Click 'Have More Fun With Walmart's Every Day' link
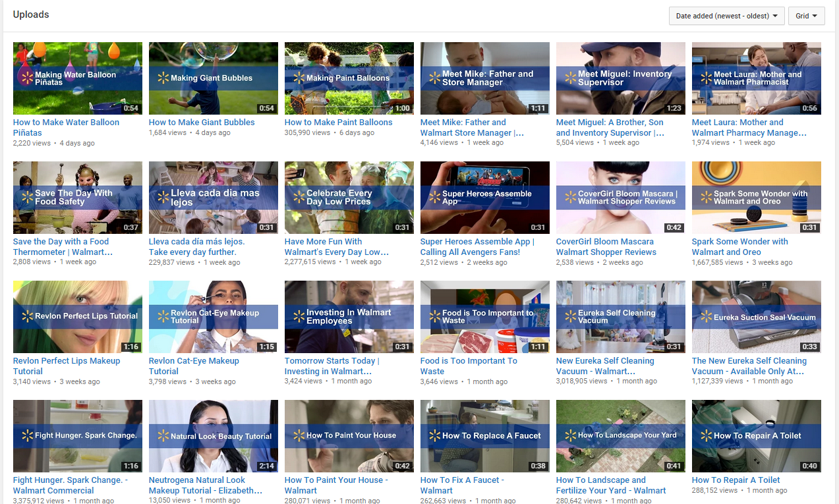This screenshot has width=839, height=504. point(337,246)
